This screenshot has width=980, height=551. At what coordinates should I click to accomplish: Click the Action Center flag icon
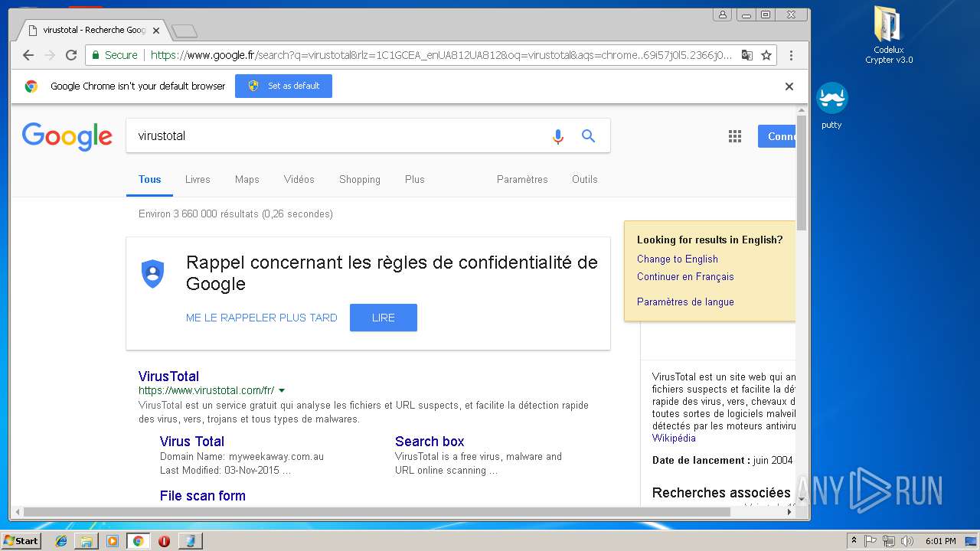point(871,541)
